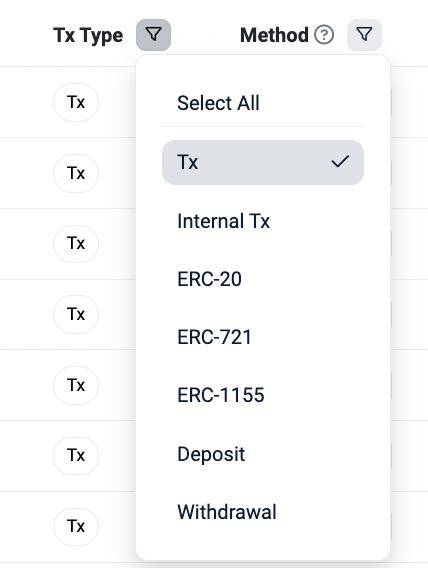This screenshot has height=568, width=428.
Task: Open the Method column filter icon
Action: tap(364, 35)
